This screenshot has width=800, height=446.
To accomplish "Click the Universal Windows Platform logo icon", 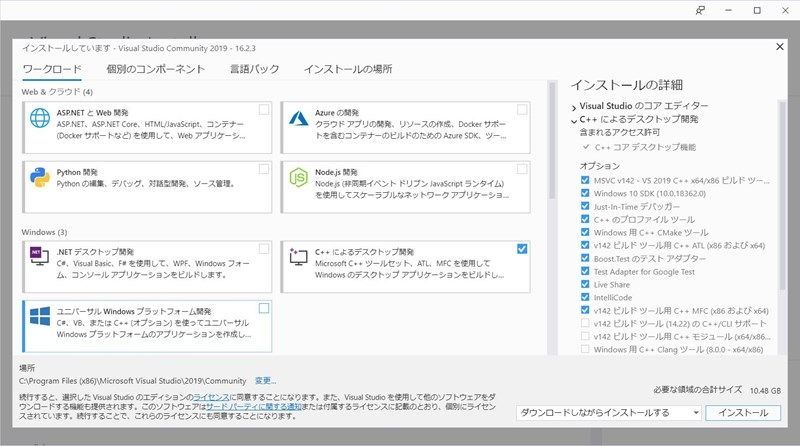I will [x=40, y=316].
